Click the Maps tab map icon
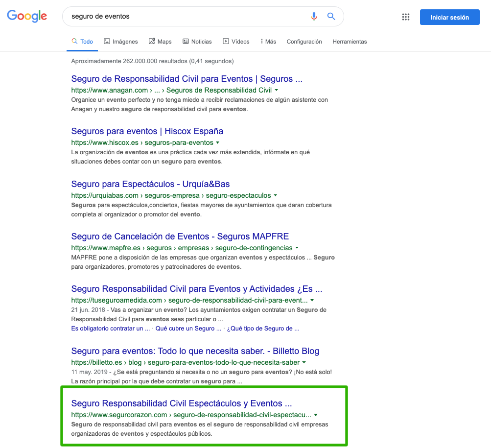The height and width of the screenshot is (448, 491). pos(152,41)
